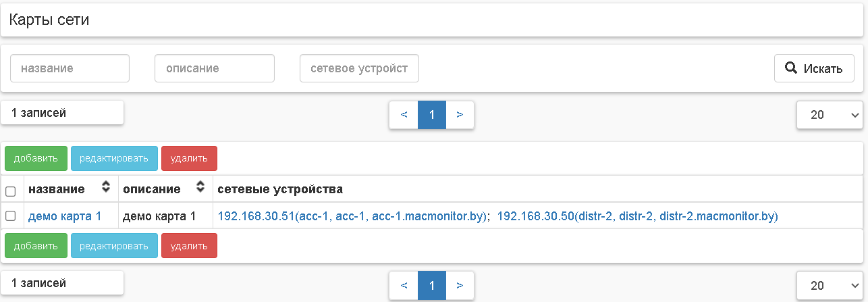Image resolution: width=868 pixels, height=302 pixels.
Task: Open device link 192.168.30.50 distr-2
Action: tap(637, 216)
